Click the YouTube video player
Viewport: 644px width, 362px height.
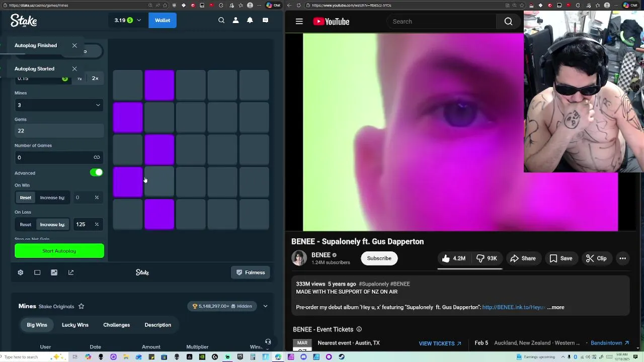point(460,132)
